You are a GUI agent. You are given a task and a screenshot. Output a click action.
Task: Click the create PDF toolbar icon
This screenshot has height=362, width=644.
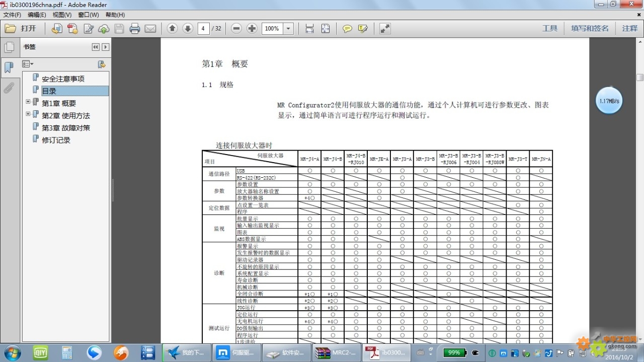[72, 29]
